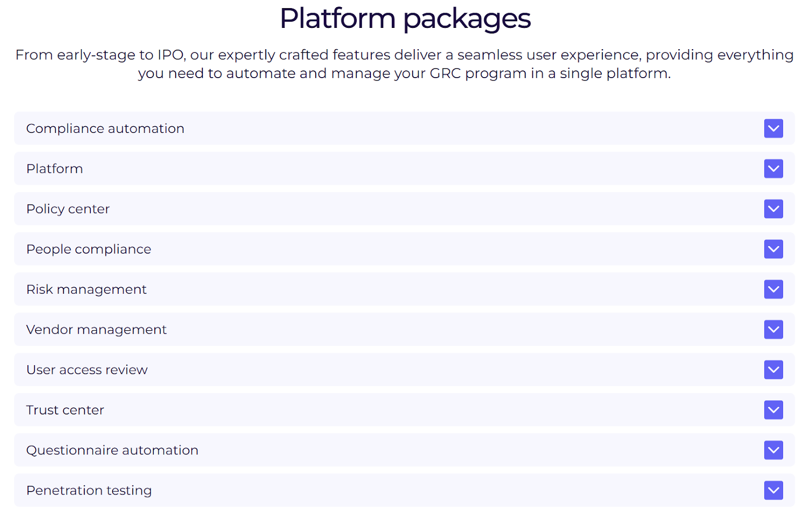The width and height of the screenshot is (812, 527).
Task: Click the Trust center dropdown arrow icon
Action: point(773,410)
